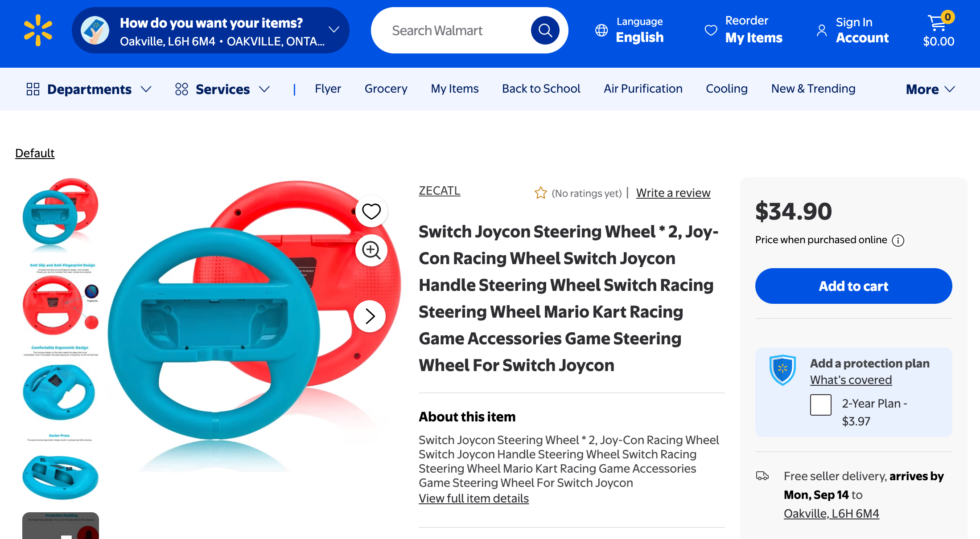The width and height of the screenshot is (980, 539).
Task: Expand the More menu
Action: coord(930,89)
